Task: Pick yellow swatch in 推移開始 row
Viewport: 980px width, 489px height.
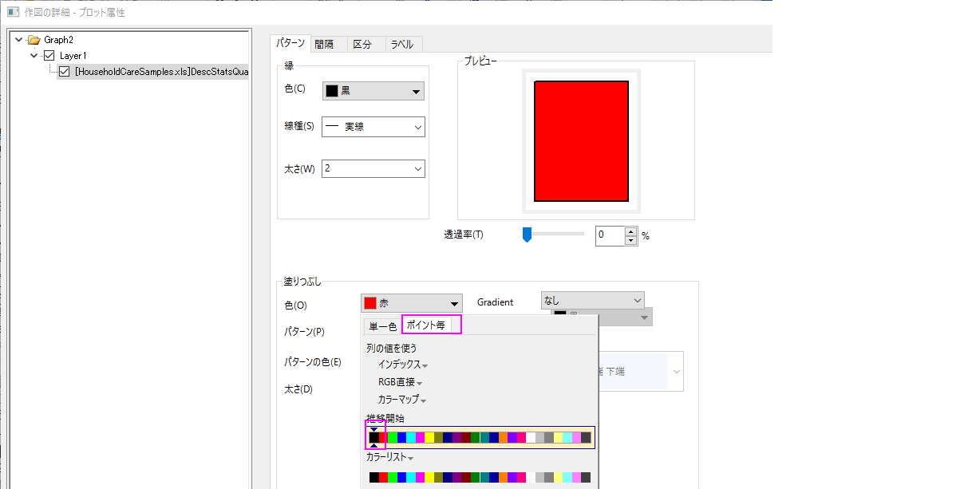Action: tap(429, 437)
